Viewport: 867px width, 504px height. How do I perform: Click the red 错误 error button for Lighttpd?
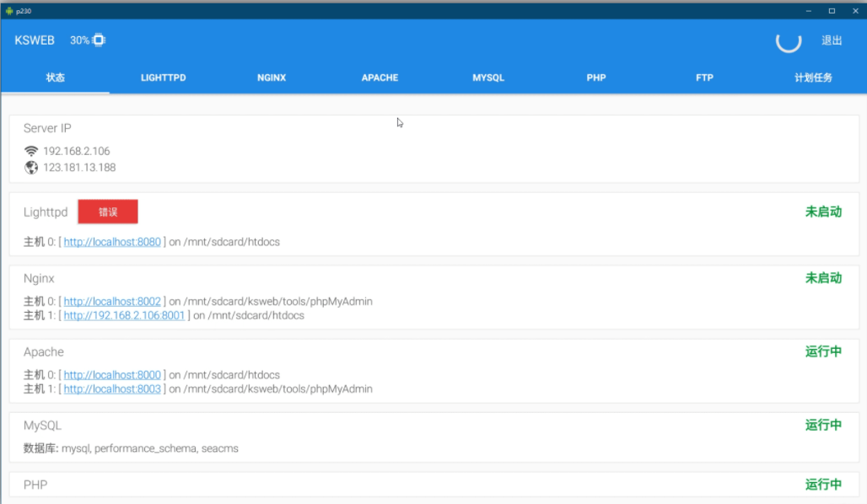108,212
